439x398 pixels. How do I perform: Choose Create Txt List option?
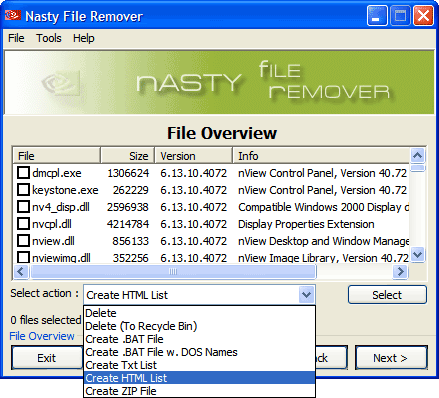point(199,365)
